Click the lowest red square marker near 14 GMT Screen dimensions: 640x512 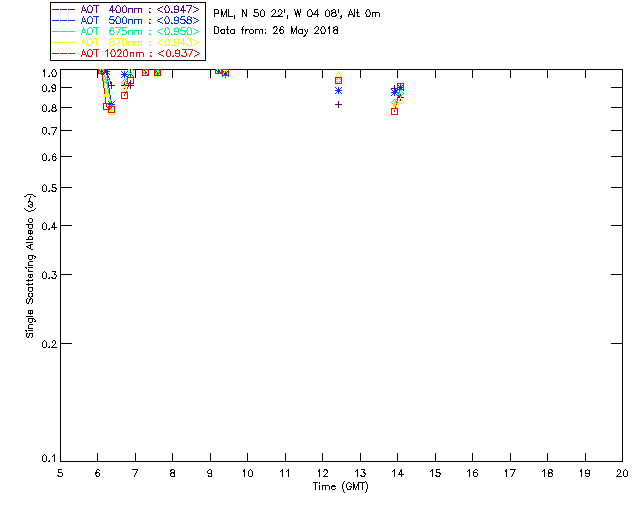pos(394,111)
